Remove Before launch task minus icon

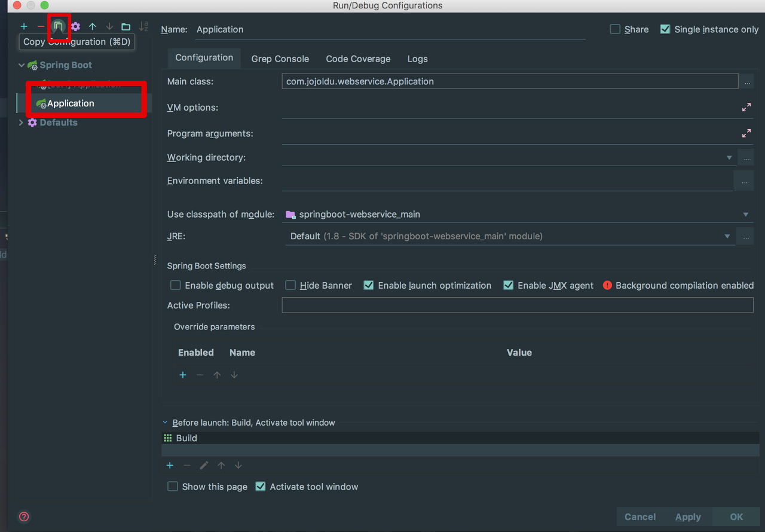pos(186,465)
